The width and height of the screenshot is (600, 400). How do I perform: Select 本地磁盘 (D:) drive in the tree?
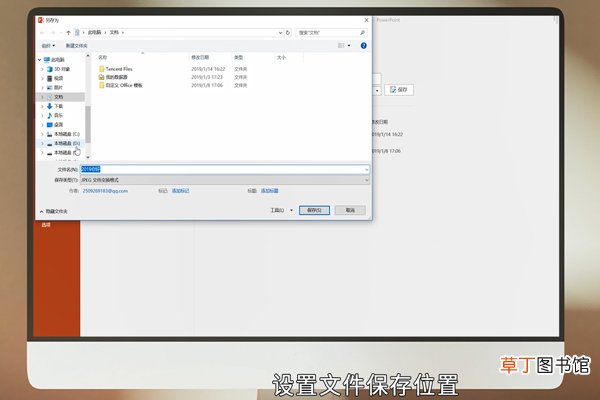click(x=63, y=143)
